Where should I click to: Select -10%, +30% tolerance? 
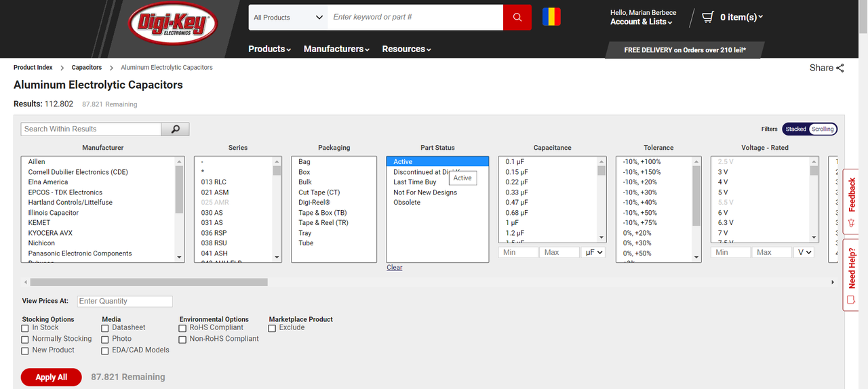pos(654,192)
